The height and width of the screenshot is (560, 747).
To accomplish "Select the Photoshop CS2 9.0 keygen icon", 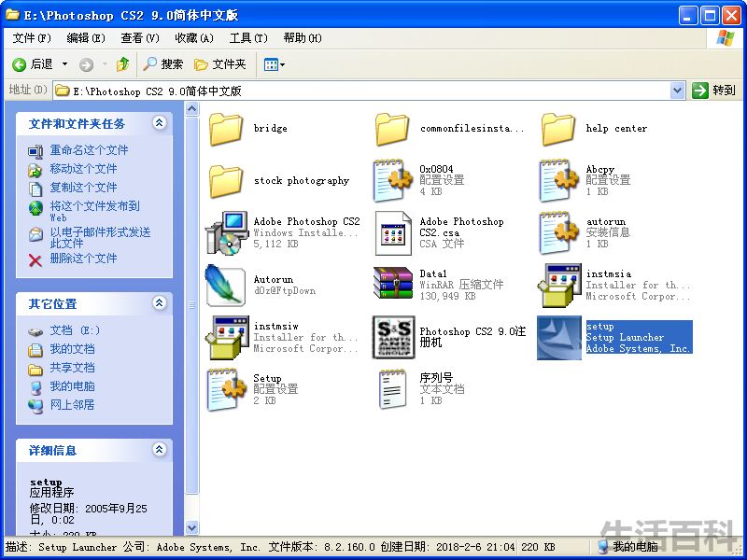I will coord(393,337).
